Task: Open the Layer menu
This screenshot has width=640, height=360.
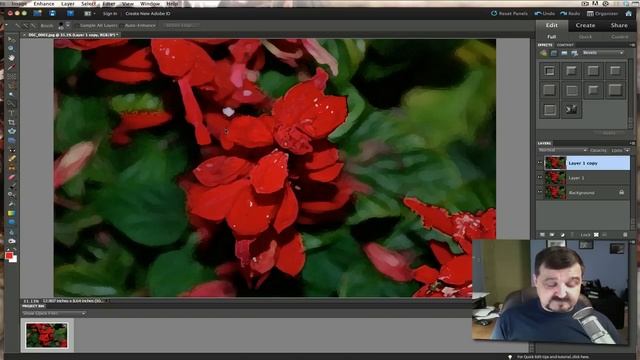Action: (x=68, y=4)
